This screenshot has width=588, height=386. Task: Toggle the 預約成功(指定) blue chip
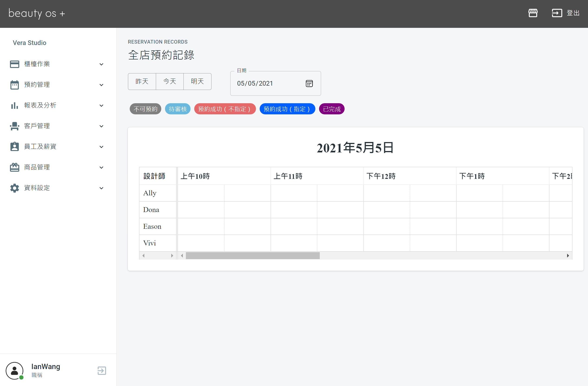pos(287,109)
